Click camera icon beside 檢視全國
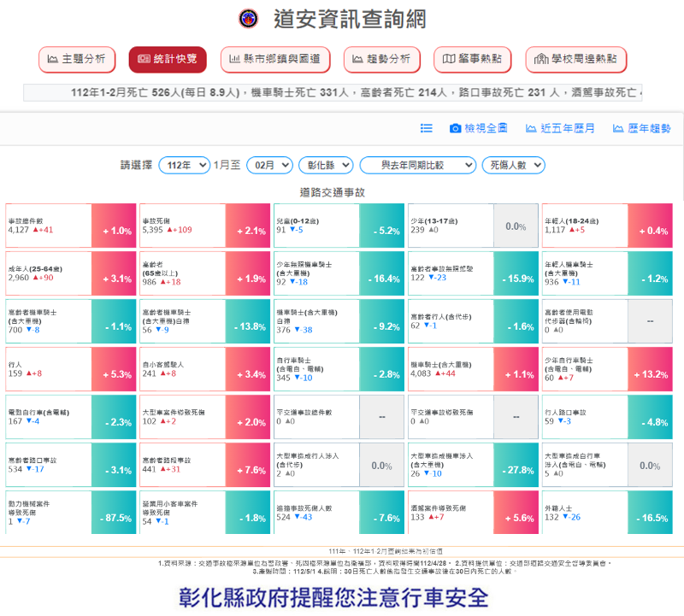This screenshot has width=684, height=616. [x=456, y=128]
